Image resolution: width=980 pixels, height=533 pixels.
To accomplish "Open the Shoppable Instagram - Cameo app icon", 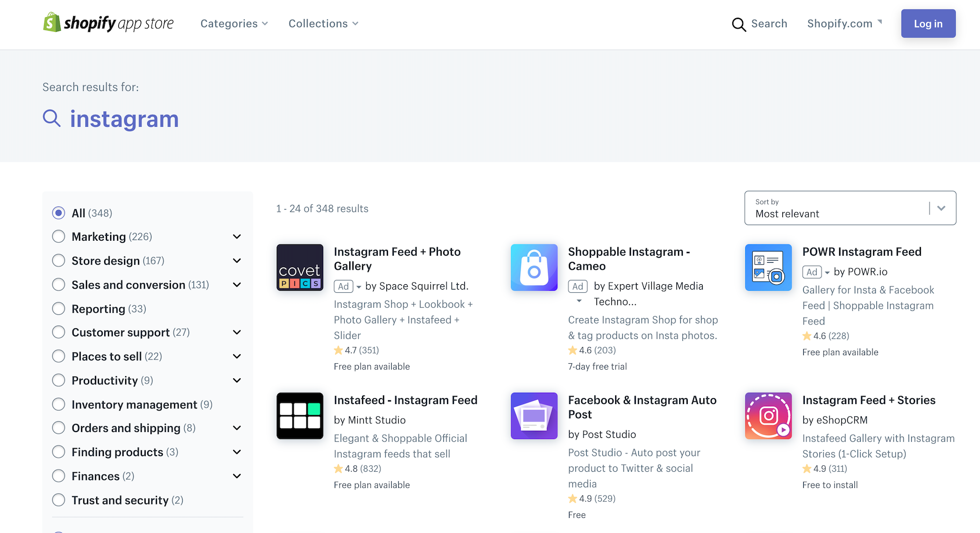I will tap(534, 268).
